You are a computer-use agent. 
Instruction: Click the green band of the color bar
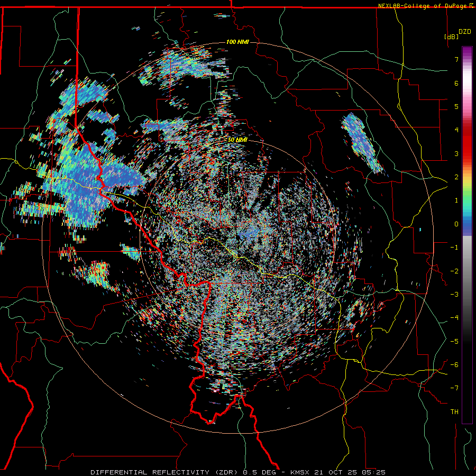coord(467,194)
